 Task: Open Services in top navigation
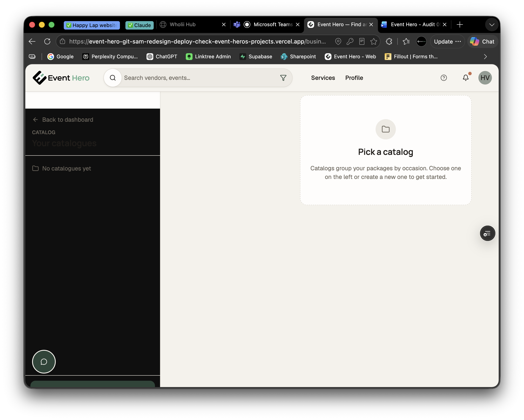(323, 78)
